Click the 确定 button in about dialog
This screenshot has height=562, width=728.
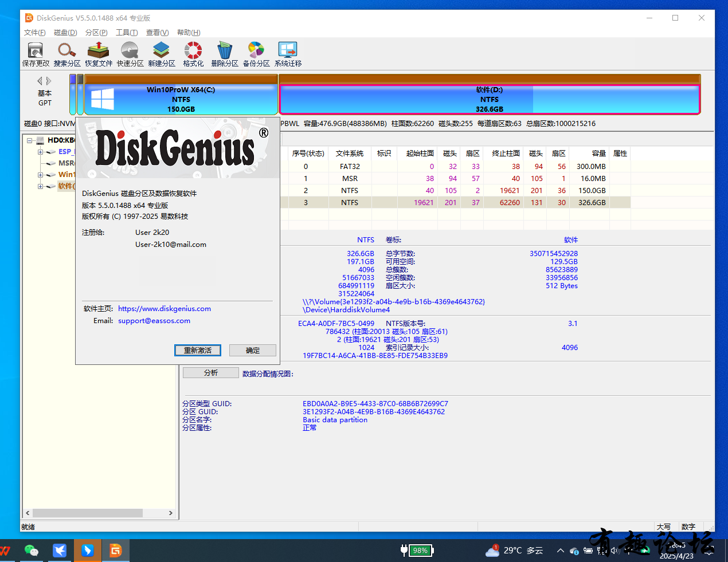[x=253, y=350]
